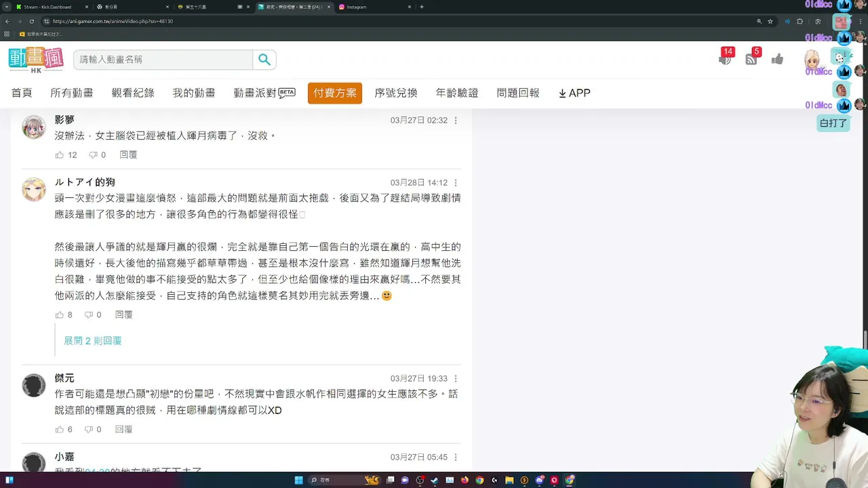Close the Instagram tab
This screenshot has width=868, height=488.
pos(410,7)
